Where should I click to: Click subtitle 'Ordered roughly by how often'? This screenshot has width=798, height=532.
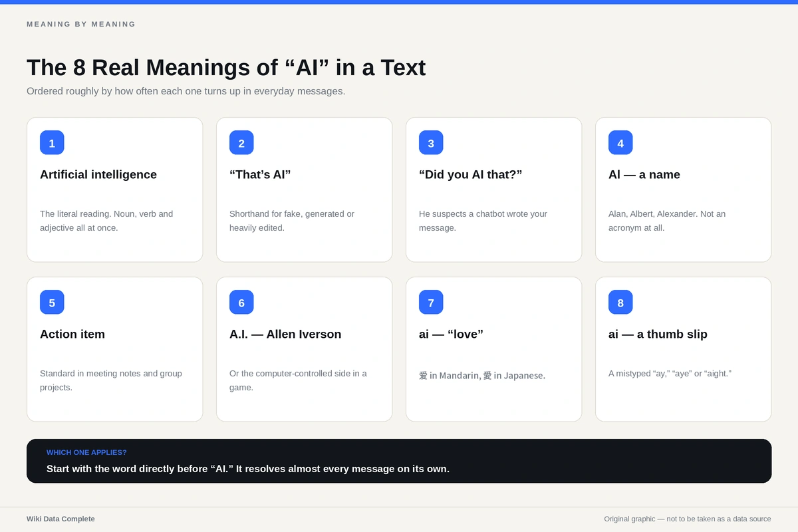click(186, 91)
